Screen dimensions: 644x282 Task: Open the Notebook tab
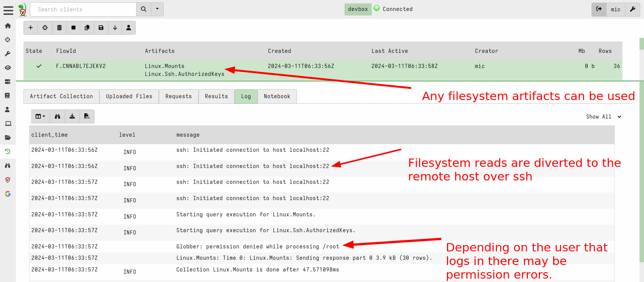[277, 96]
